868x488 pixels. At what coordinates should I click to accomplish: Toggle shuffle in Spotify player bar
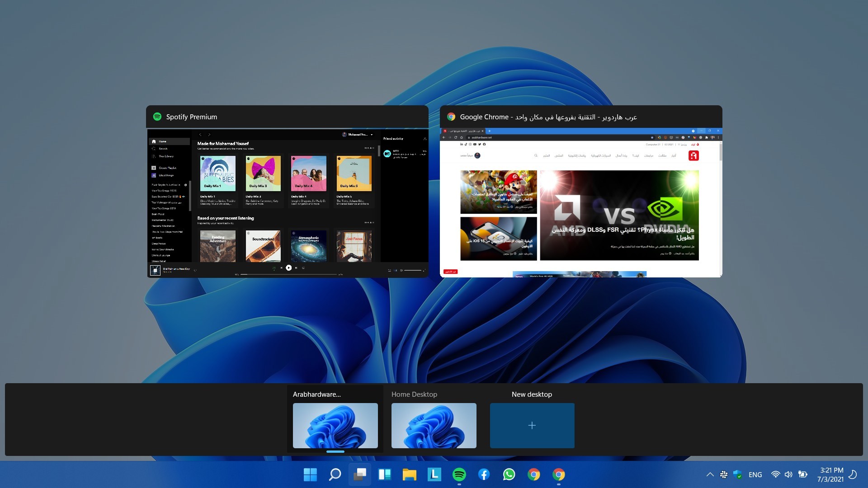coord(274,268)
